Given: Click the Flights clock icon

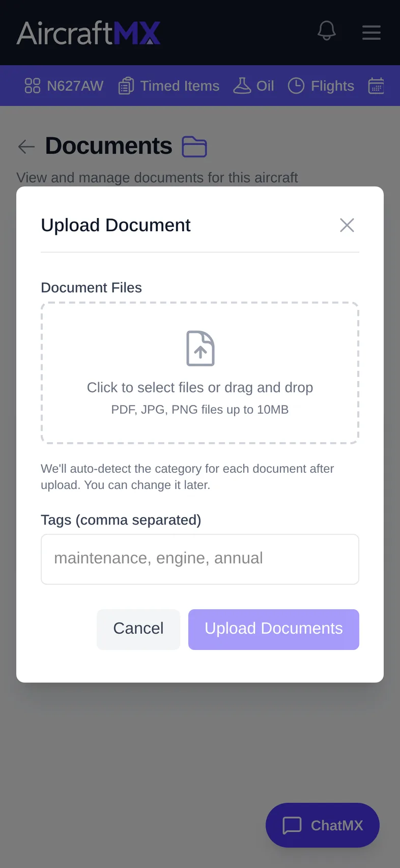Looking at the screenshot, I should [296, 86].
